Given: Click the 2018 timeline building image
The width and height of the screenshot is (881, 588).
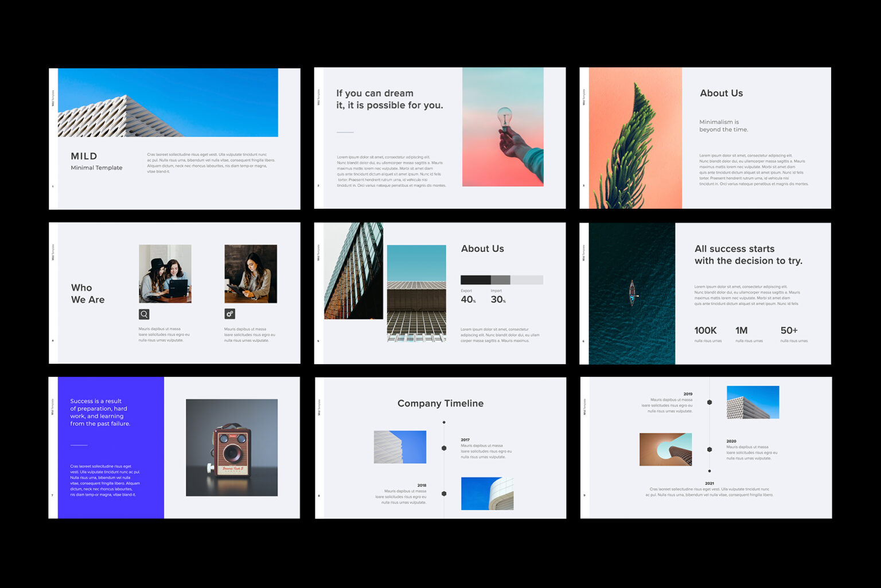Looking at the screenshot, I should click(x=487, y=493).
